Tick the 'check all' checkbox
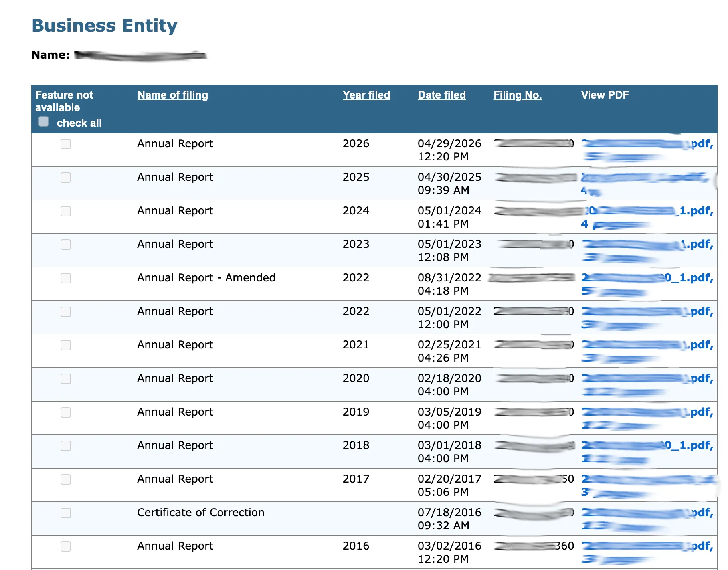The height and width of the screenshot is (570, 728). [44, 121]
